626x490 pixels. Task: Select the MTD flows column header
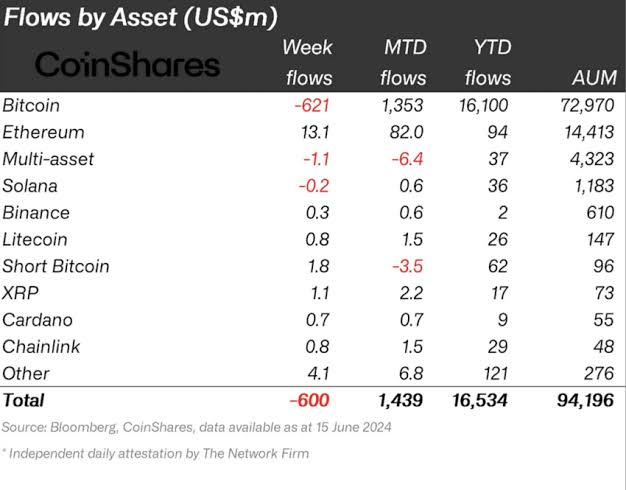click(x=405, y=62)
